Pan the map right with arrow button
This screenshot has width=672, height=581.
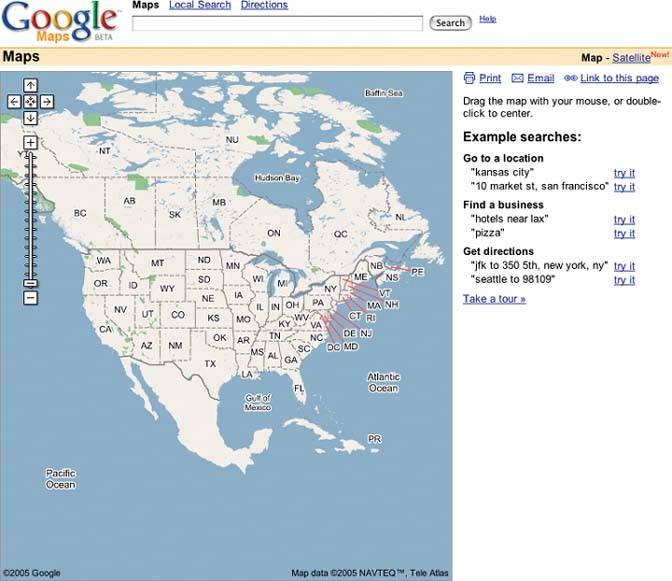point(46,101)
